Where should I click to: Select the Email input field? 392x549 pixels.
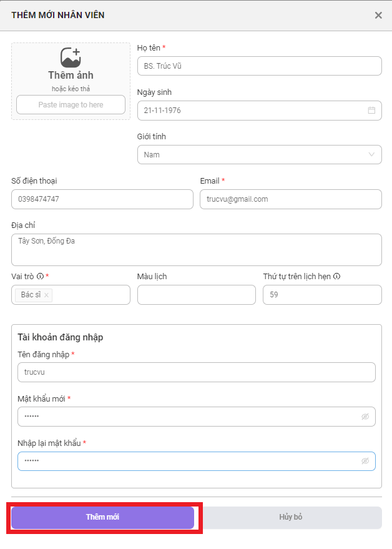tap(290, 199)
